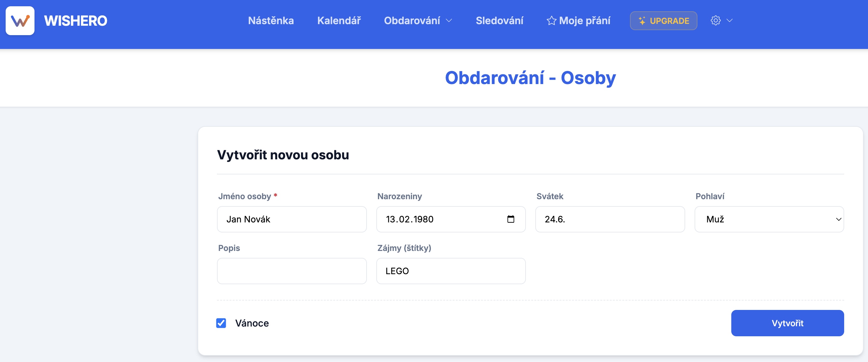Click the Vytvořit button

coord(787,323)
